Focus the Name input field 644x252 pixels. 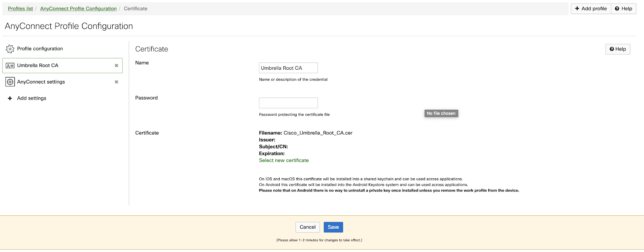click(288, 68)
